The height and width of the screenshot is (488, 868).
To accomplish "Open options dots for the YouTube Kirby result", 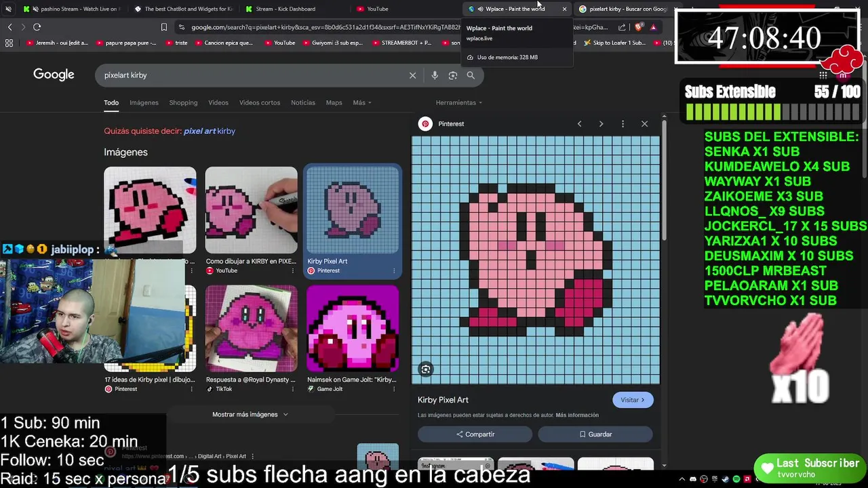I will (x=293, y=271).
